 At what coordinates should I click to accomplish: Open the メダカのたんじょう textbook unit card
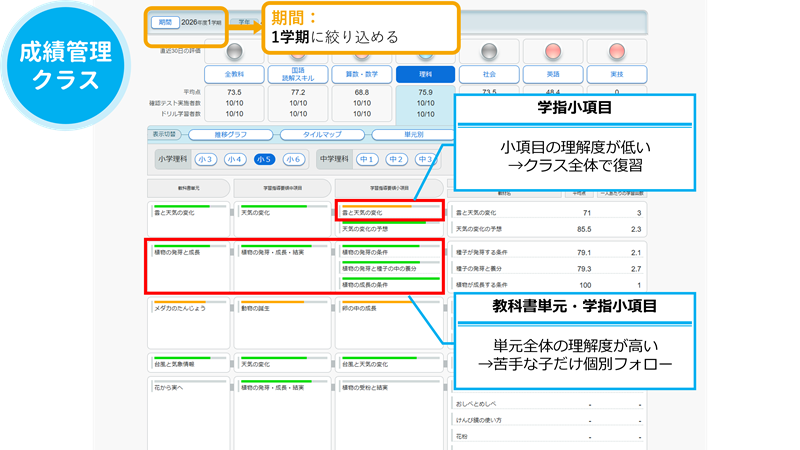[189, 323]
